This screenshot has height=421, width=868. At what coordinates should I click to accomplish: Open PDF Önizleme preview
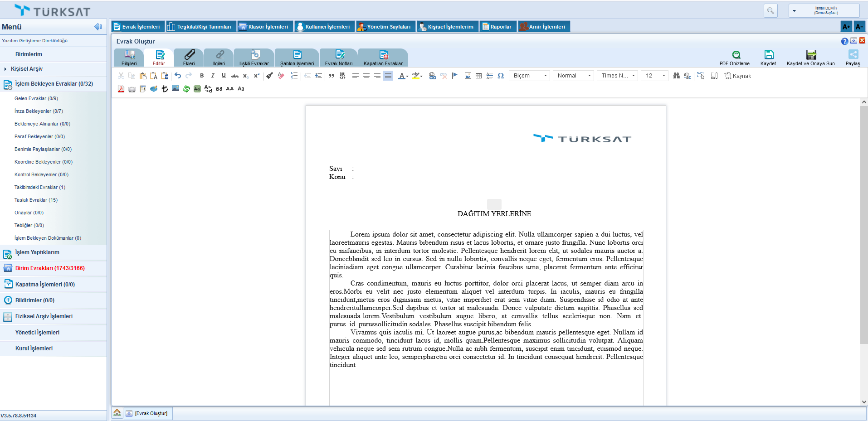click(x=734, y=58)
